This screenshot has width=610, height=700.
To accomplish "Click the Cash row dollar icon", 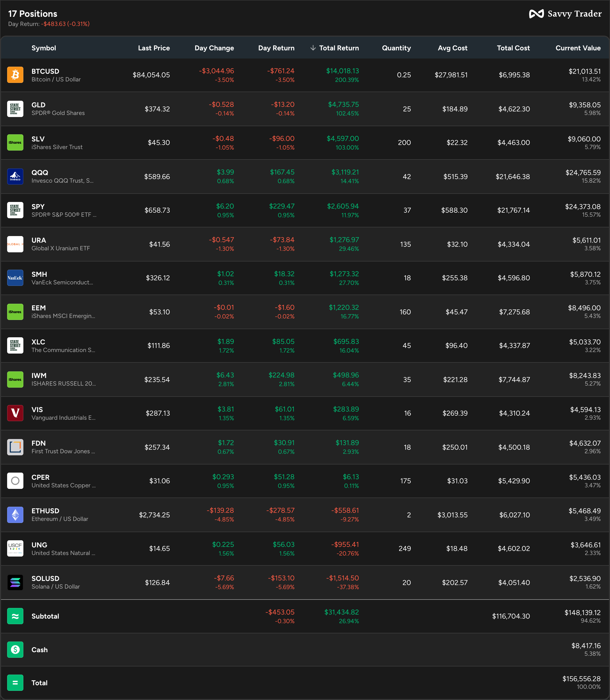I will click(x=15, y=650).
